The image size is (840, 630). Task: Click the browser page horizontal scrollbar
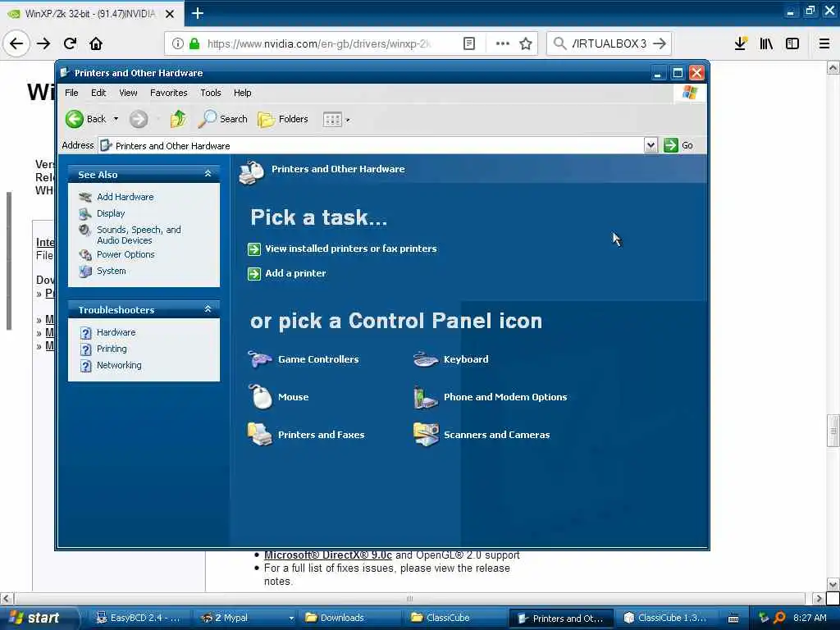409,598
